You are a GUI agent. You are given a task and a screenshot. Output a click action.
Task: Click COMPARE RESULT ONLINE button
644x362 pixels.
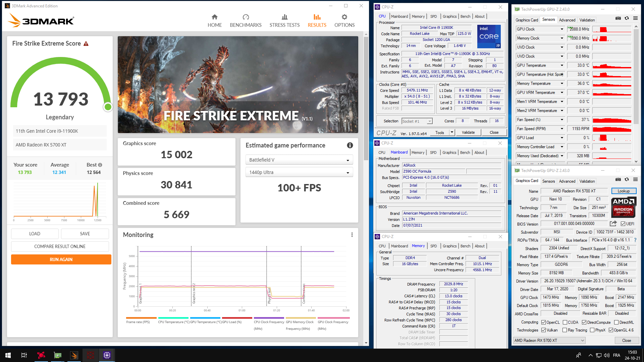coord(60,246)
